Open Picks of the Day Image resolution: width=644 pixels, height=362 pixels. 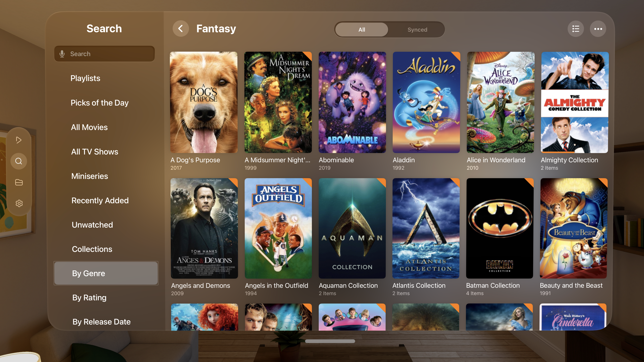point(99,103)
